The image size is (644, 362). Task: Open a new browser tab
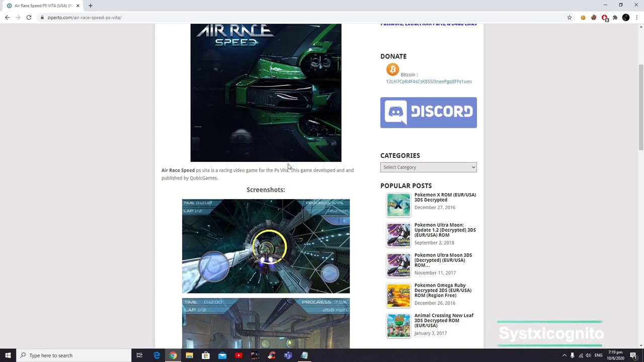tap(91, 6)
